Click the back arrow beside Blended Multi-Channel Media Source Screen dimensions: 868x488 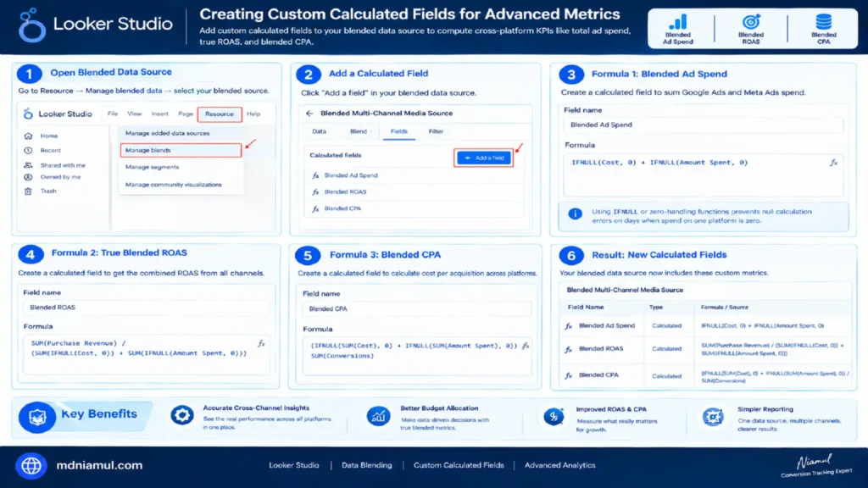pos(309,114)
